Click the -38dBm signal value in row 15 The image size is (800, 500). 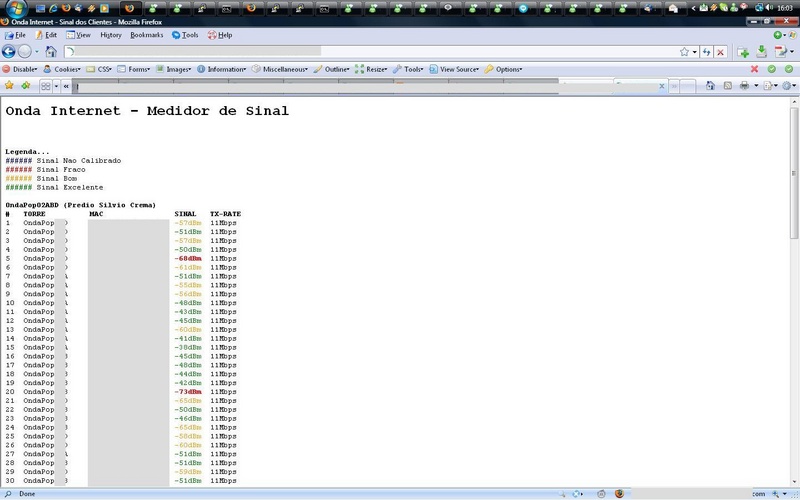click(x=188, y=347)
